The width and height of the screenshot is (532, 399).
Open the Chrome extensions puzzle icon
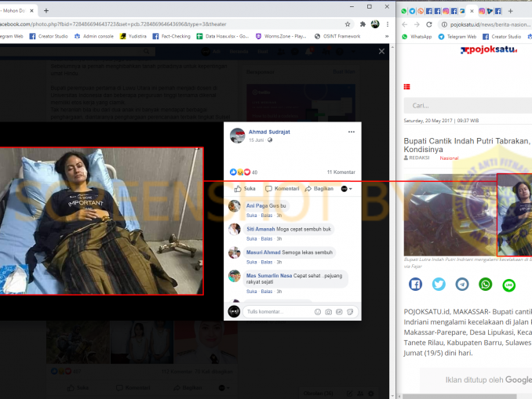tap(363, 24)
